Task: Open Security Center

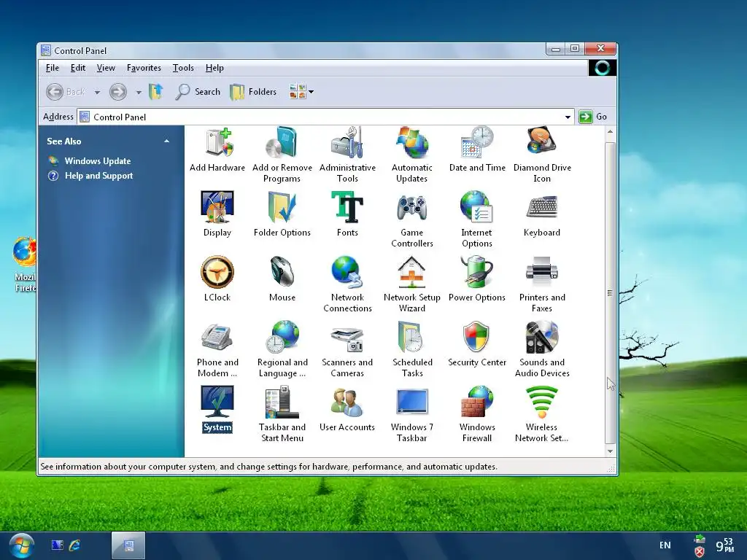Action: [x=477, y=343]
